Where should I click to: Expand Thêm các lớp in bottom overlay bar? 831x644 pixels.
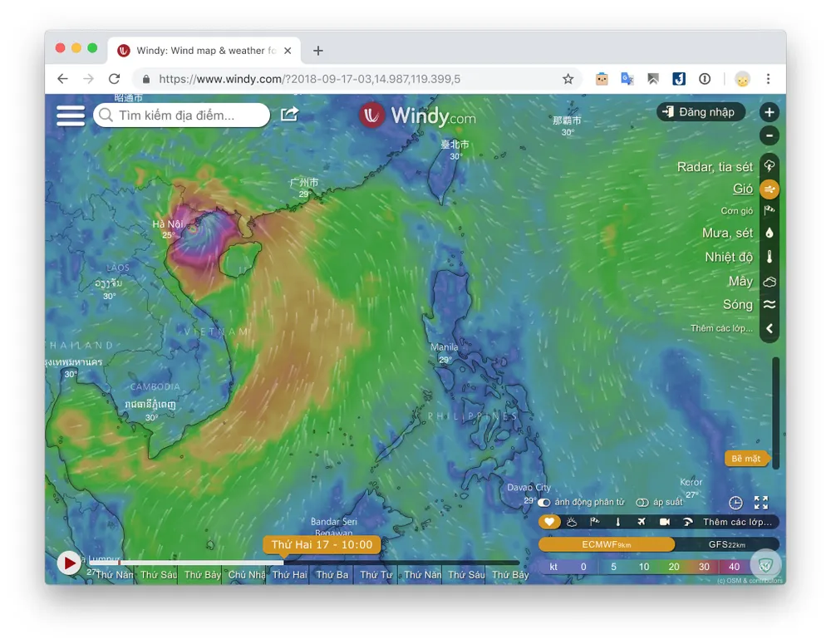pos(737,522)
